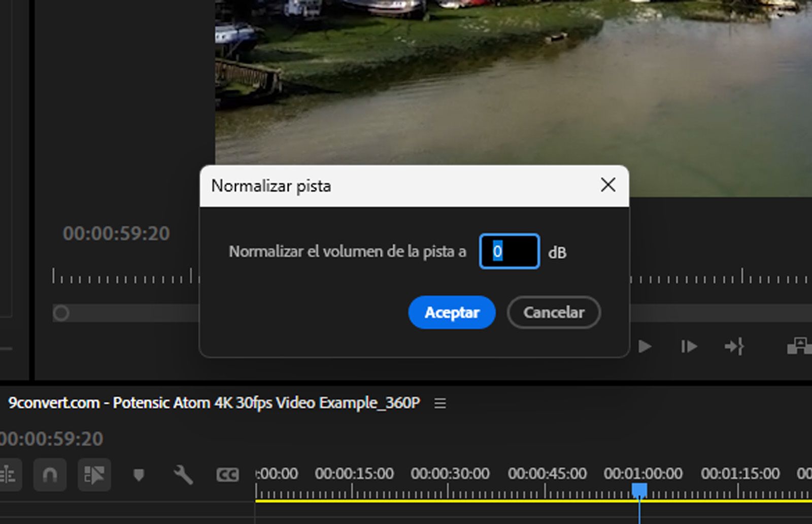Click the timeline playhead marker near 00:01:00:00
This screenshot has height=524, width=812.
[x=640, y=487]
